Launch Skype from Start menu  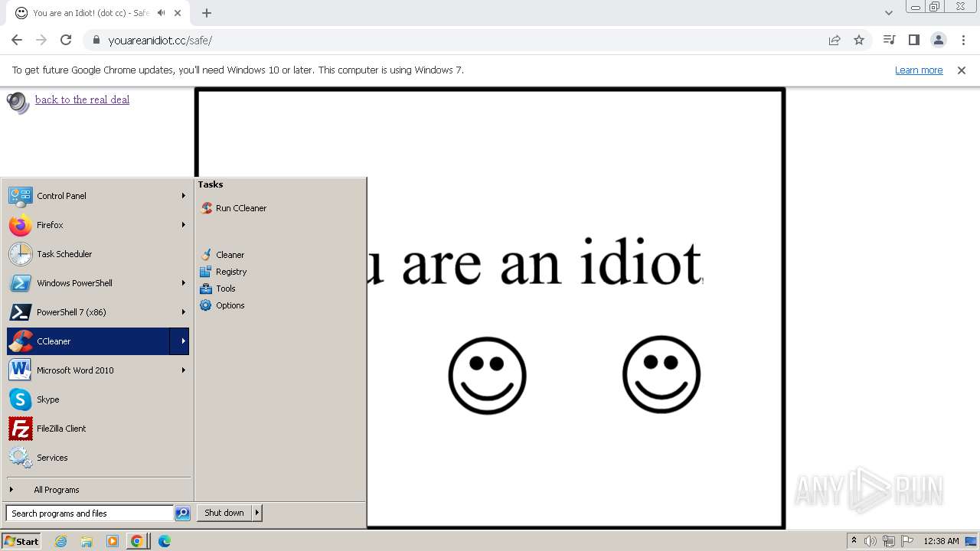click(x=98, y=399)
